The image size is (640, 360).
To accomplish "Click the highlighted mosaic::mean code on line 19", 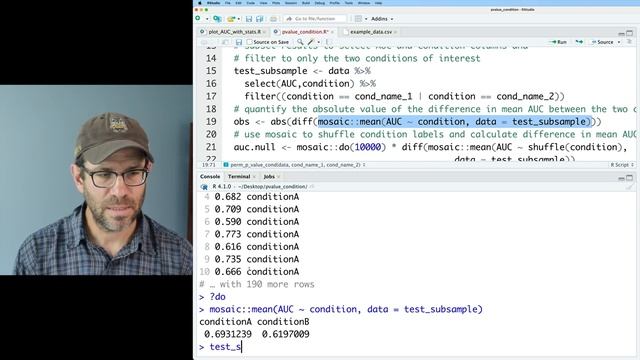I will point(455,122).
